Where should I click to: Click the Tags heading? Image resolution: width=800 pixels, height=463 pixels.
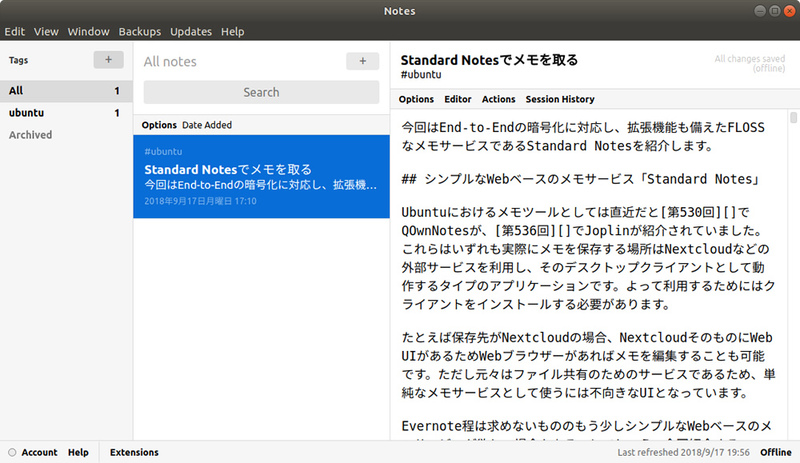(x=18, y=60)
